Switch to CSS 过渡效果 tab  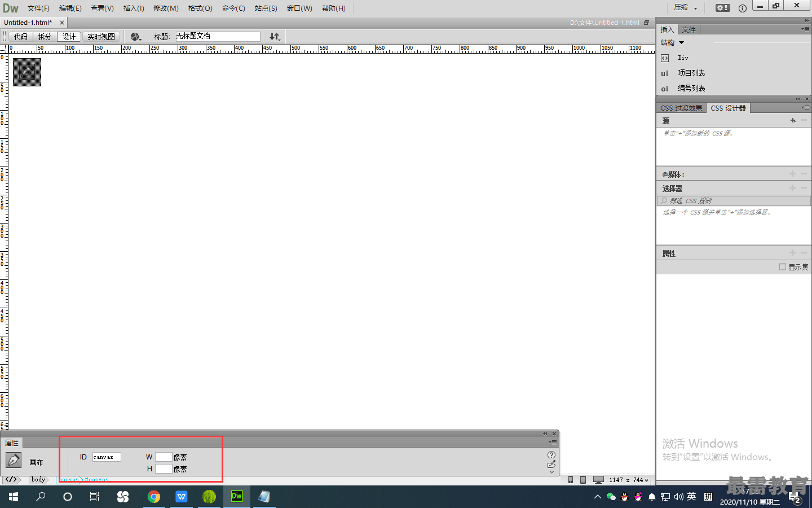(x=681, y=108)
